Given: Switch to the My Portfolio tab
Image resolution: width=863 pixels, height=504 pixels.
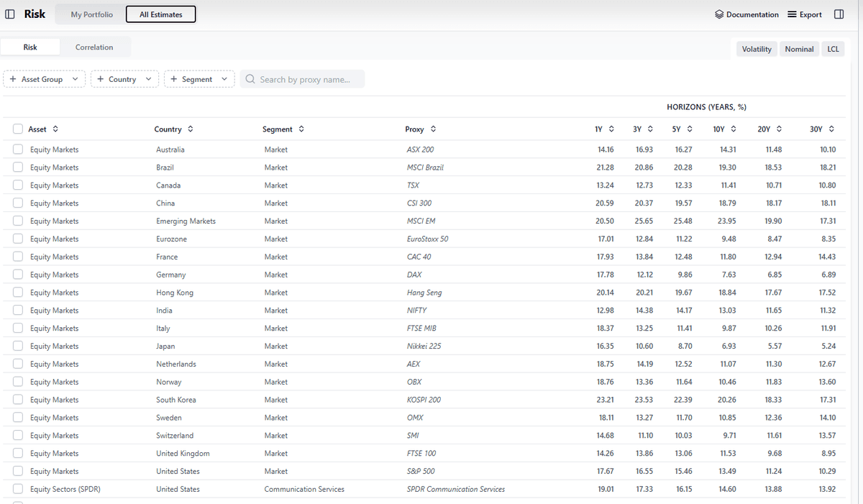Looking at the screenshot, I should pyautogui.click(x=91, y=14).
